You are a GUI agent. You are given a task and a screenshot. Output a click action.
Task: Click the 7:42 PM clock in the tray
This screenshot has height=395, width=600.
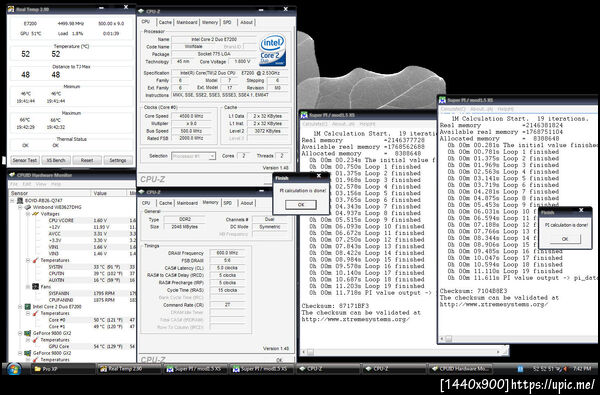(x=582, y=369)
